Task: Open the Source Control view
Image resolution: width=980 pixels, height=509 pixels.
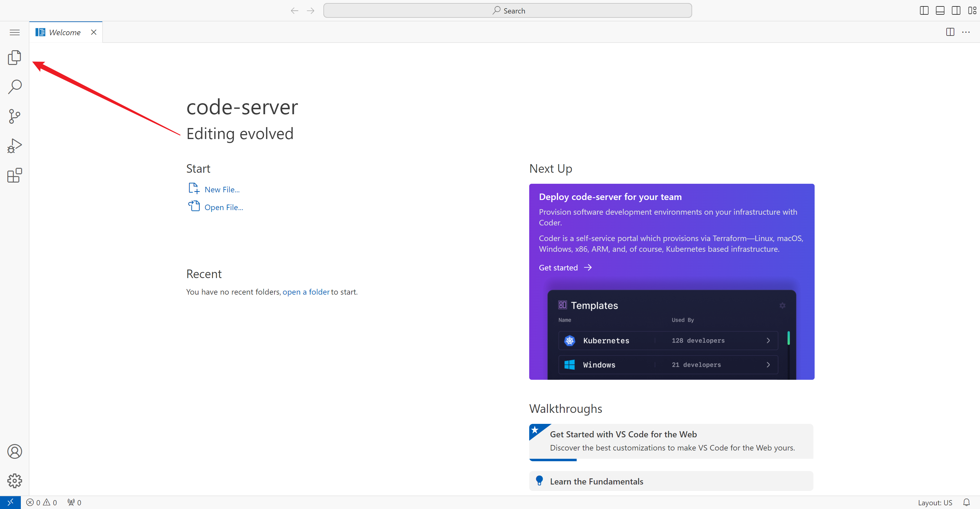Action: click(x=14, y=116)
